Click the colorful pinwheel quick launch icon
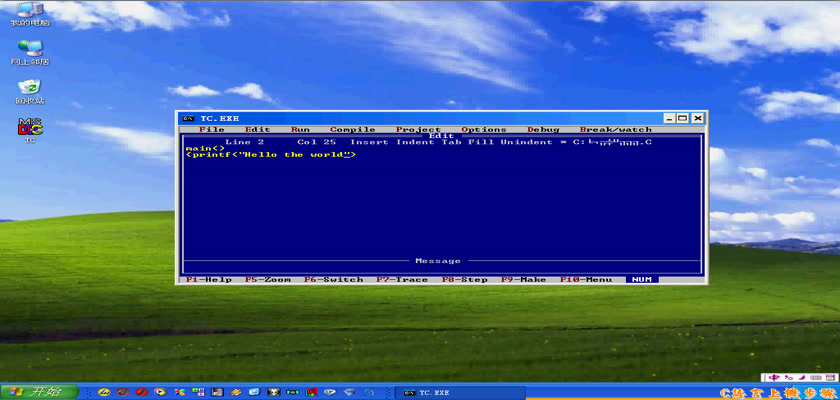The image size is (840, 400). click(179, 393)
